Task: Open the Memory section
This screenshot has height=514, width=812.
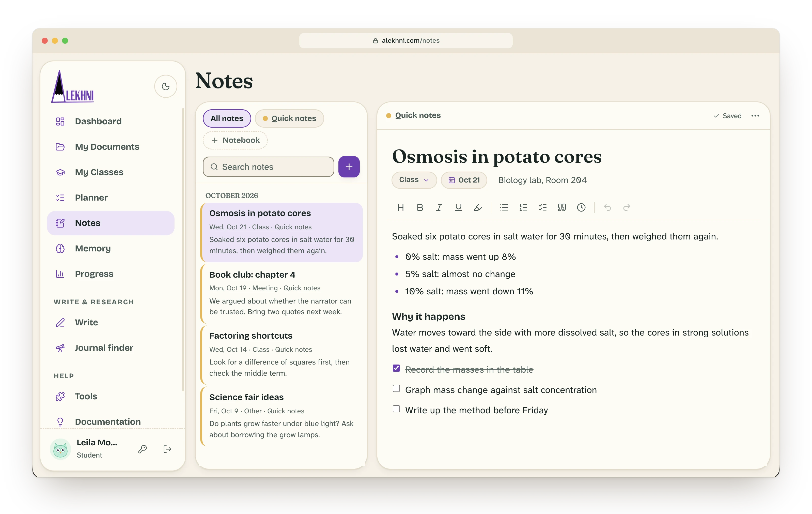Action: point(111,248)
